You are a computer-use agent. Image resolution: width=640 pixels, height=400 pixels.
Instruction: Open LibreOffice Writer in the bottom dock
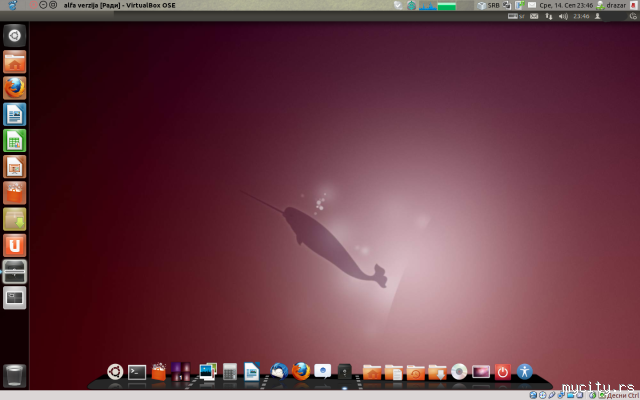pos(252,371)
